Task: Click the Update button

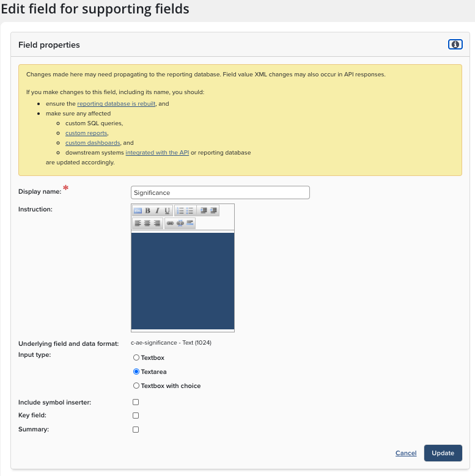Action: (443, 453)
